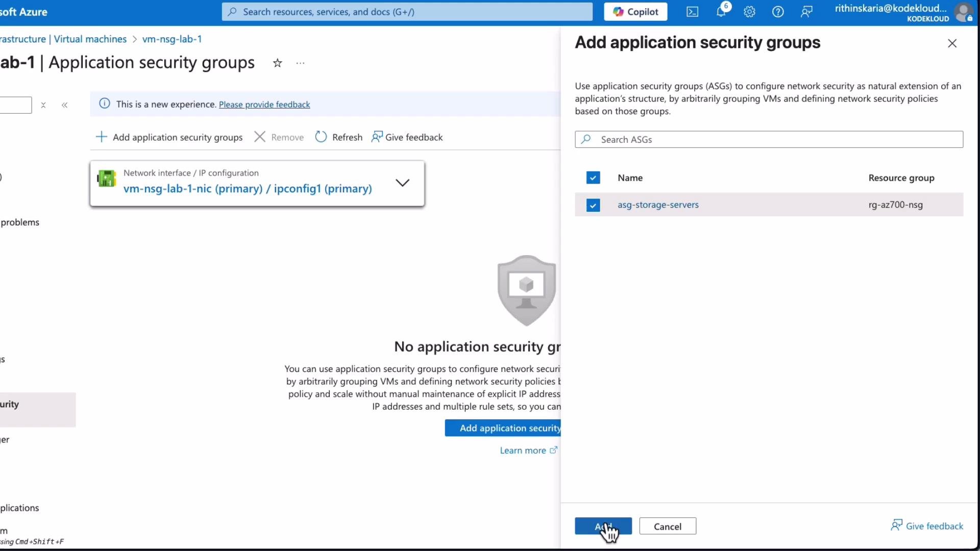Expand the network interface dropdown chevron
This screenshot has height=551, width=980.
click(x=403, y=183)
